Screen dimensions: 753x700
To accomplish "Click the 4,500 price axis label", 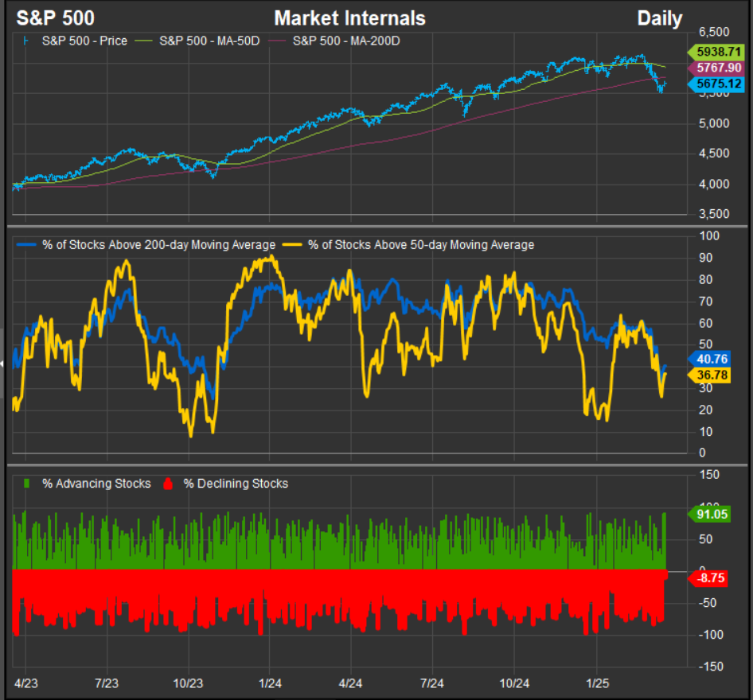I will [x=714, y=154].
